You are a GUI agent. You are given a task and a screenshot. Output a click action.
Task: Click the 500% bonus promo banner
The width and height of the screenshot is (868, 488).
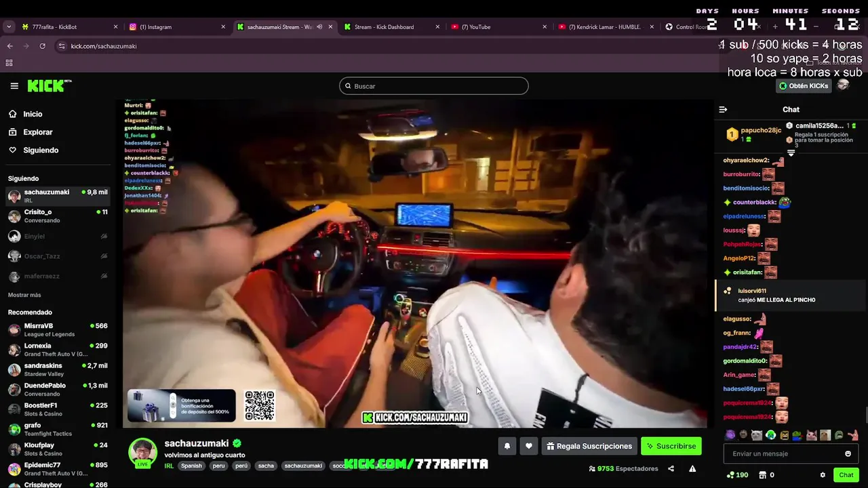(x=182, y=405)
